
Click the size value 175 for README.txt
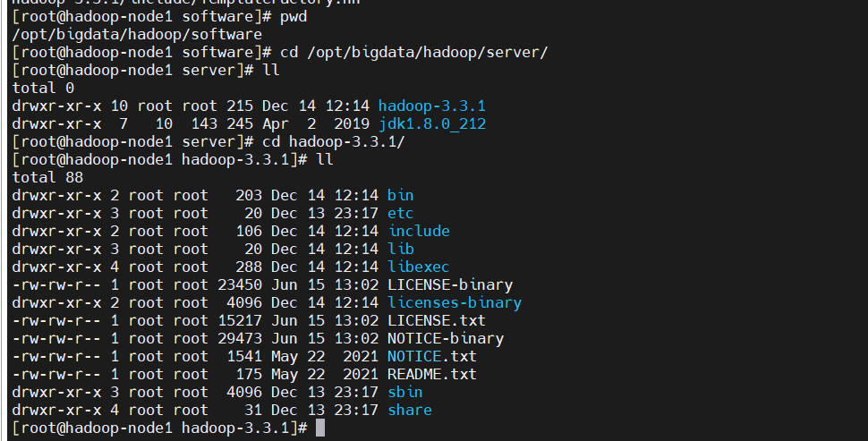click(249, 374)
